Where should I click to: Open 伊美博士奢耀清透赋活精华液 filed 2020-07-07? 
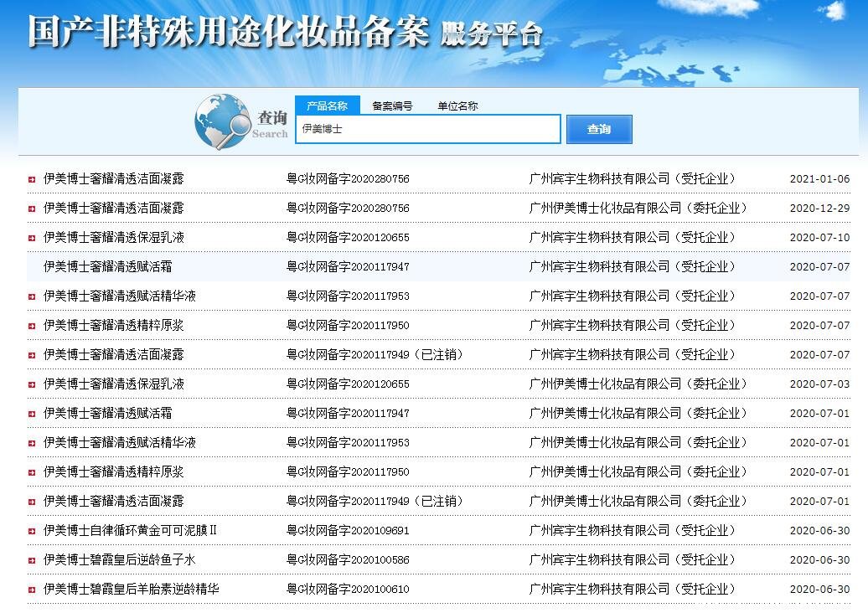(120, 296)
